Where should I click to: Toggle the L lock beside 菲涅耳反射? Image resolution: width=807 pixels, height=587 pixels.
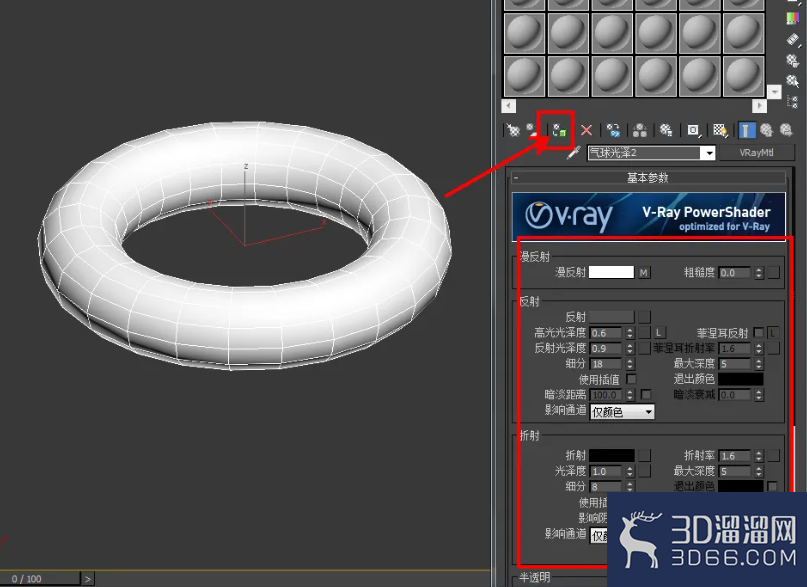pos(773,333)
